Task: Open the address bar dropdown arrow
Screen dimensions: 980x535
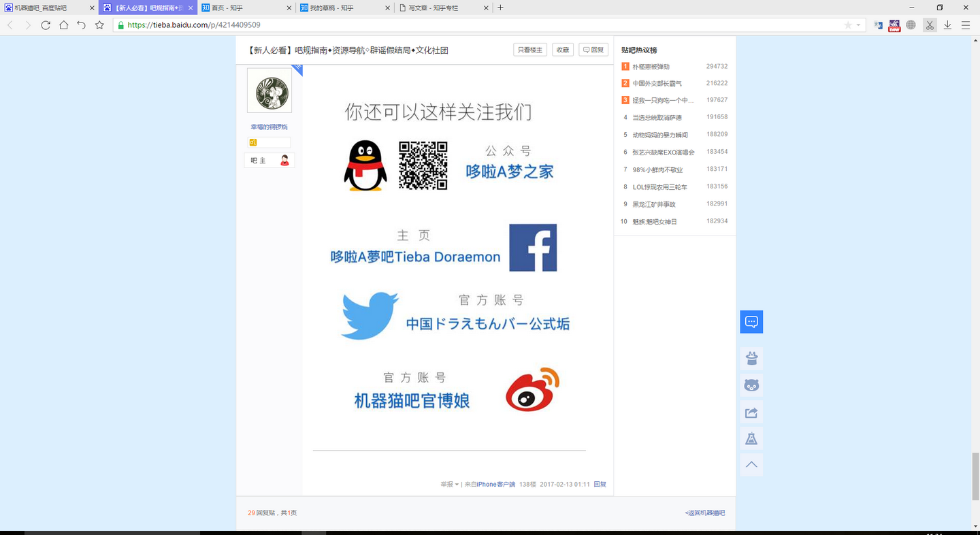Action: [x=858, y=25]
